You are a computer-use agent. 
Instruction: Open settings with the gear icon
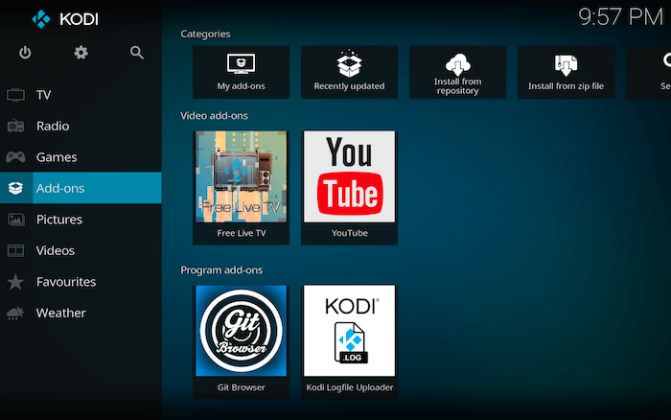81,53
